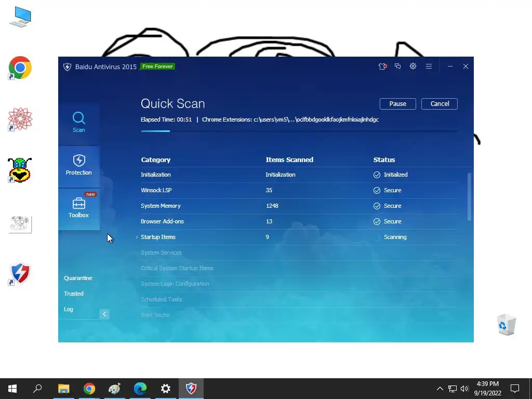Open the green bug cartoon desktop shortcut
This screenshot has width=532, height=399.
tap(20, 170)
